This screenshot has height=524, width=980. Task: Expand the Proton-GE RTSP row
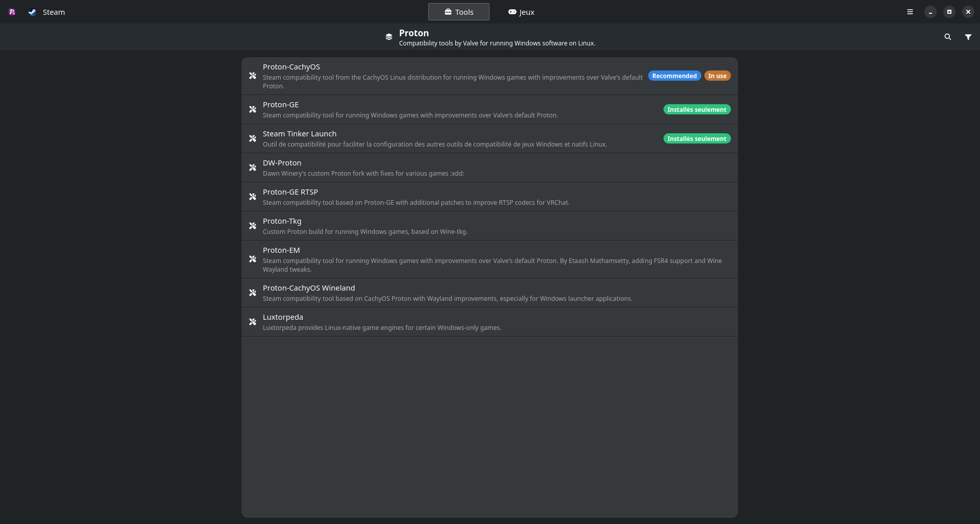489,197
